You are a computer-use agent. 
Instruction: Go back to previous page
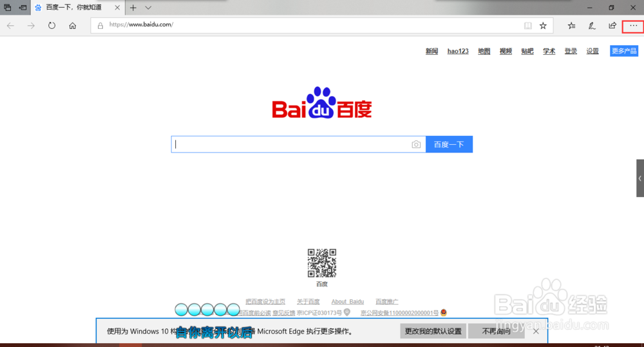pyautogui.click(x=11, y=26)
